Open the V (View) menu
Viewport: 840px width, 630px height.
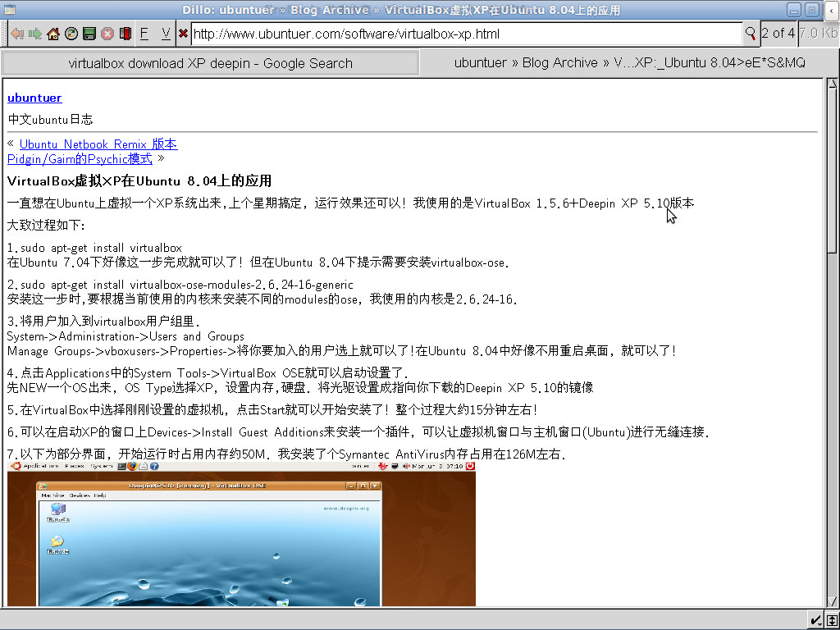pyautogui.click(x=166, y=34)
